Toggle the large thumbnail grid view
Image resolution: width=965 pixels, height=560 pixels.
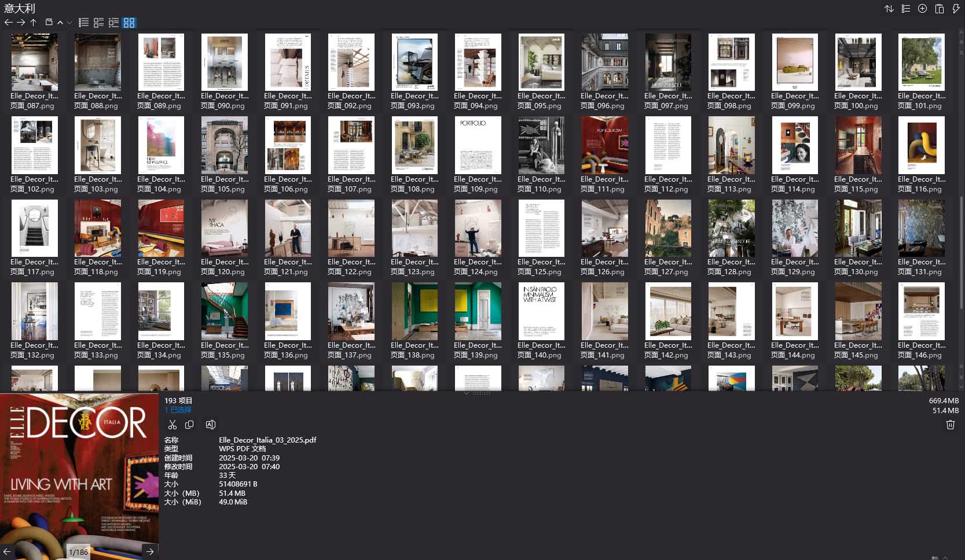(129, 23)
